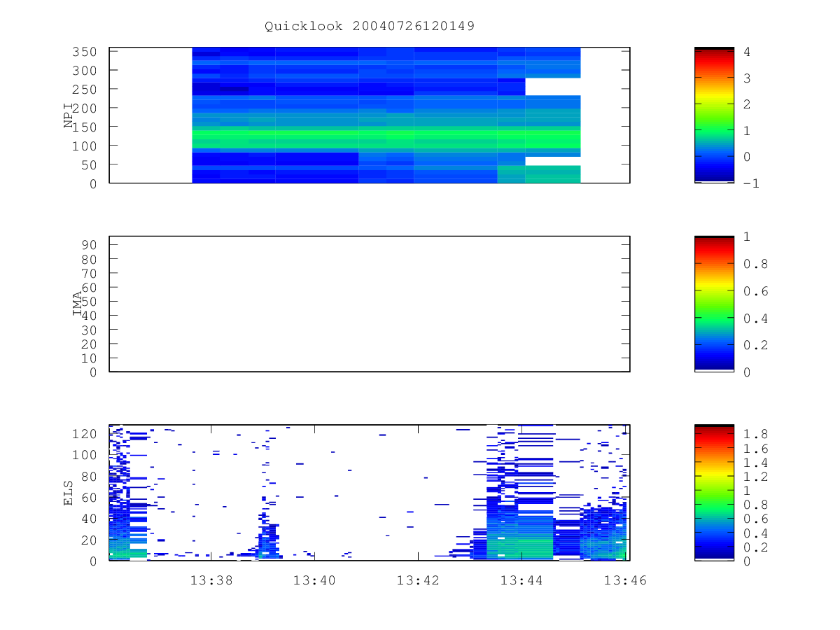Click the 1.4 label on the ELS colorbar
Viewport: 840px width, 630px height.
coord(755,463)
